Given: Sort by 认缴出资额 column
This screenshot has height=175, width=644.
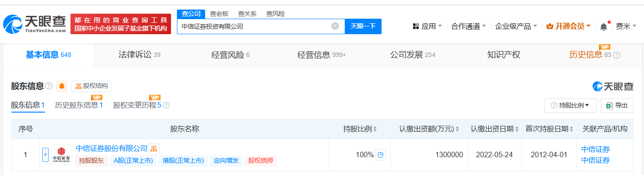Looking at the screenshot, I should click(429, 129).
